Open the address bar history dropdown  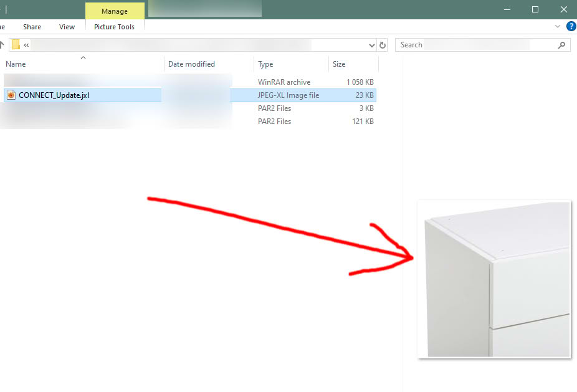pyautogui.click(x=371, y=45)
